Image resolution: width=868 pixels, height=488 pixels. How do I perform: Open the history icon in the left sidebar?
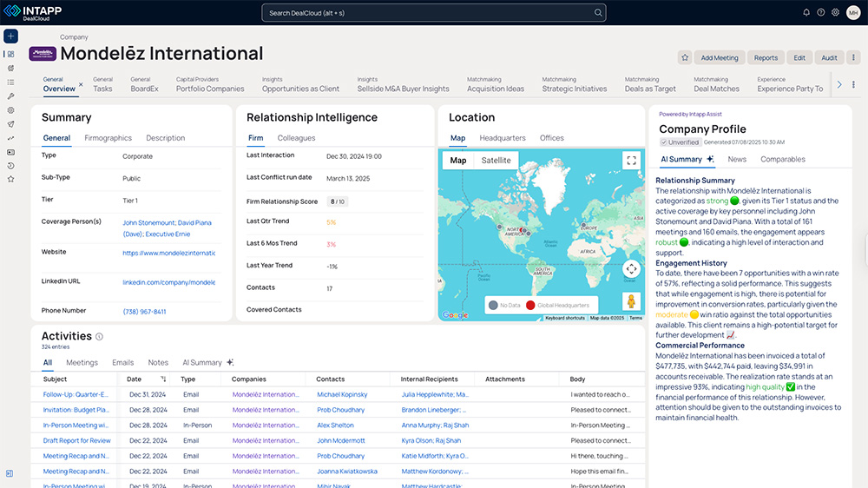[10, 165]
